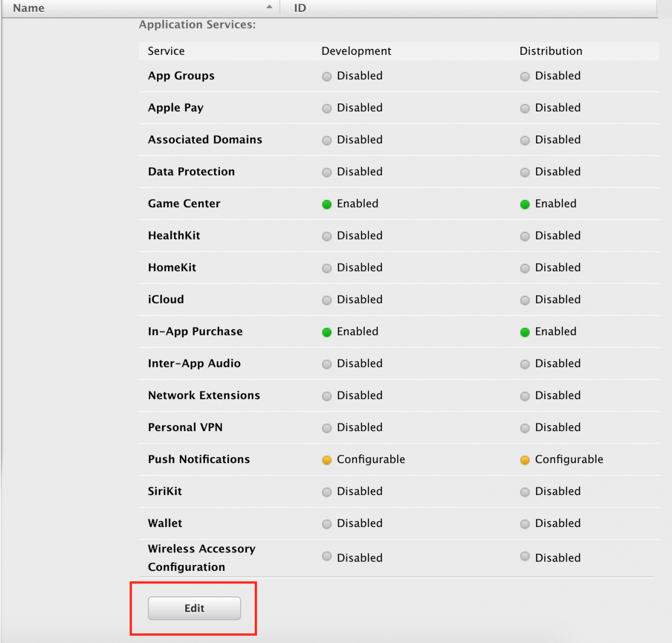672x643 pixels.
Task: Click the Wallet Distribution status indicator
Action: 525,524
